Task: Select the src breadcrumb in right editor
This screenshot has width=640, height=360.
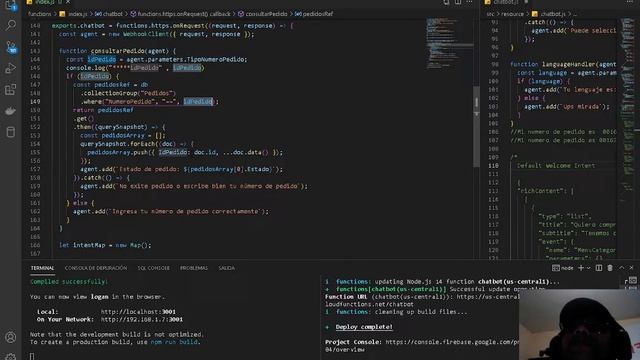Action: [x=490, y=14]
